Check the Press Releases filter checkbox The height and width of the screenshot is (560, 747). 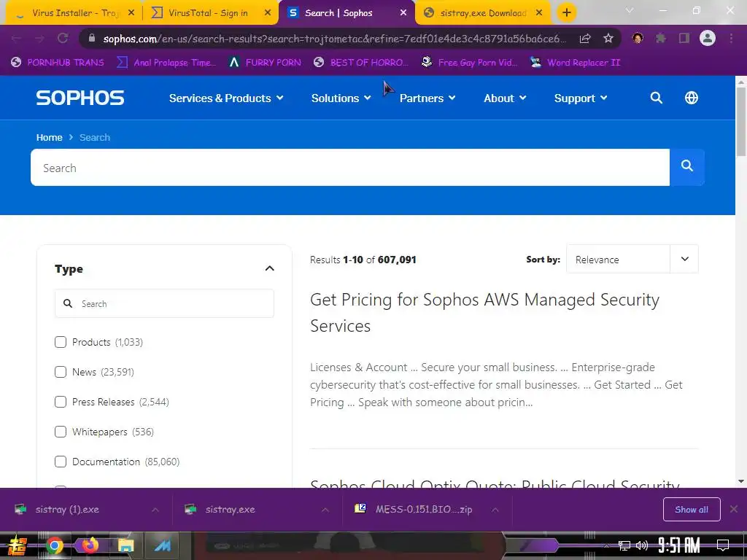point(61,402)
